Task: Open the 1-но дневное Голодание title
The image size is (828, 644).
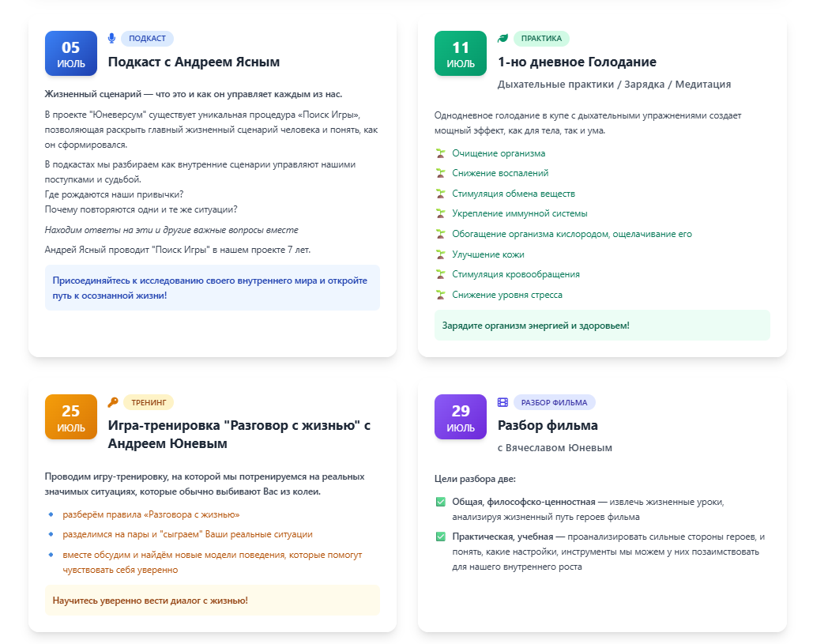Action: (x=578, y=62)
